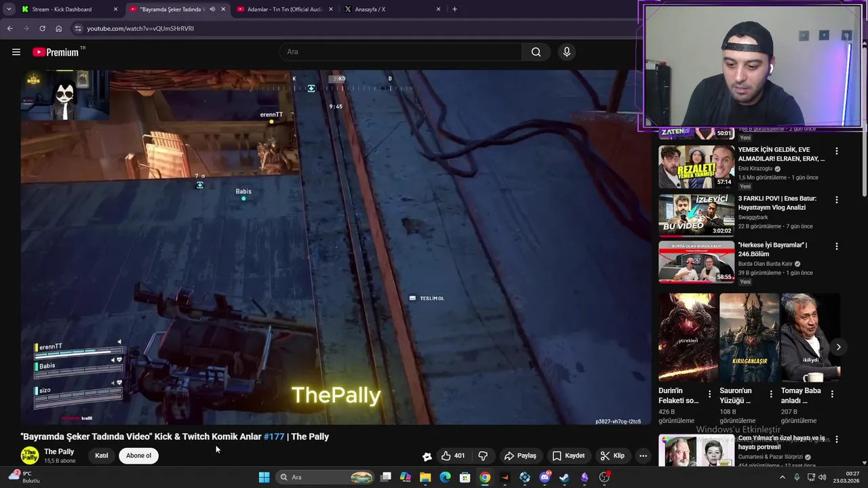Go back in browser history

pyautogui.click(x=9, y=28)
